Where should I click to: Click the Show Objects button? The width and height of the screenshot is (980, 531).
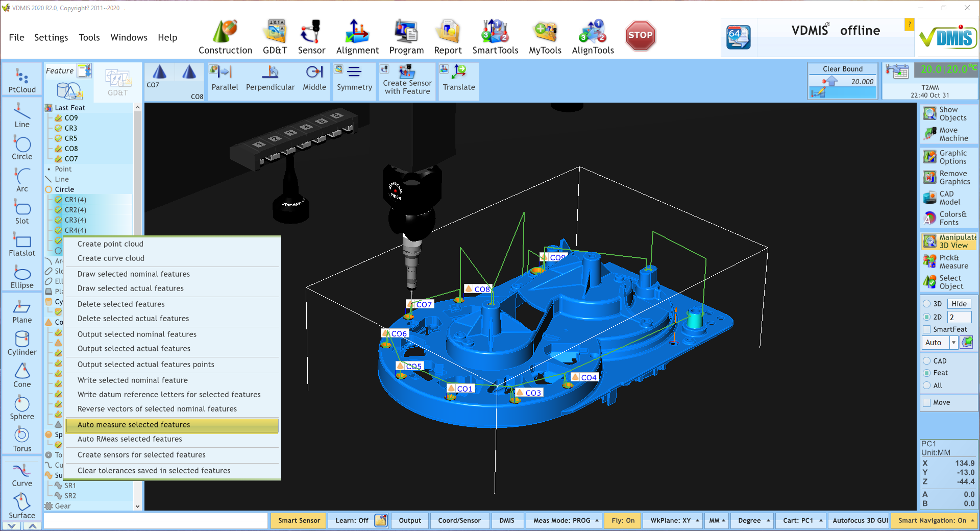coord(948,114)
